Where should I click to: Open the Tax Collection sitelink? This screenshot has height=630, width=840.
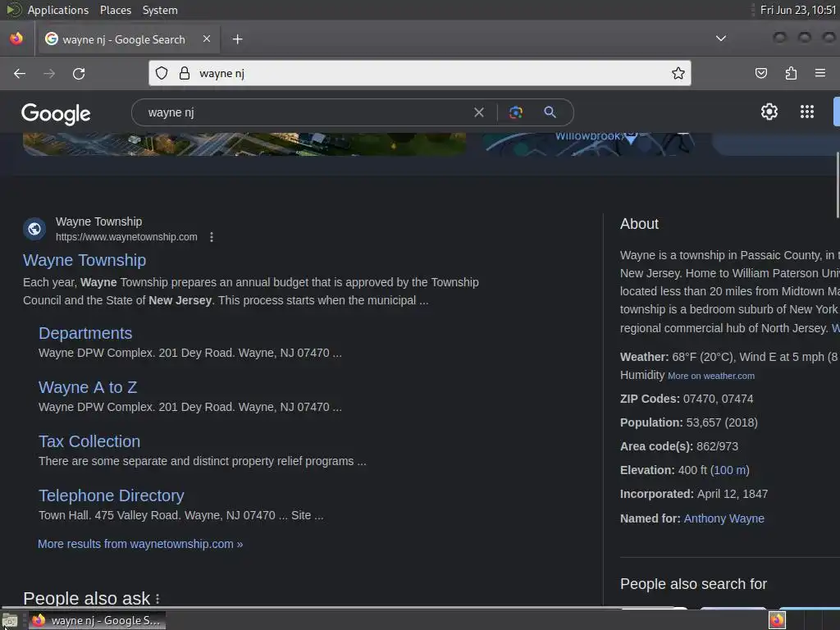[x=89, y=441]
